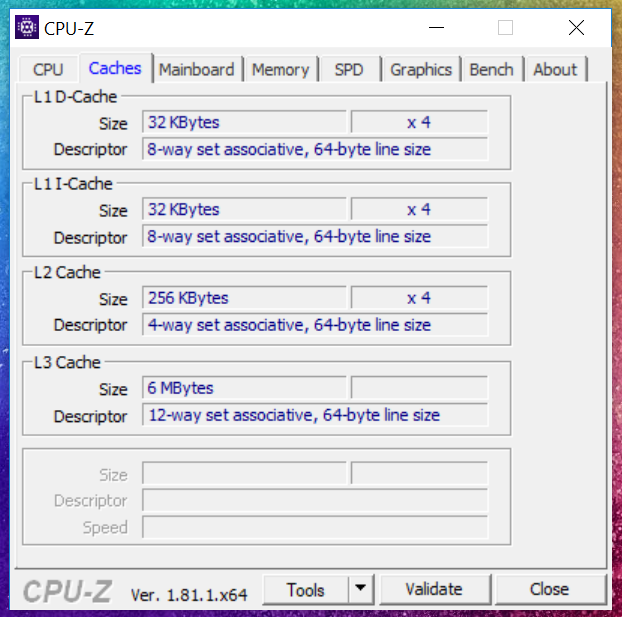This screenshot has height=617, width=622.
Task: Click the Validate button
Action: point(434,589)
